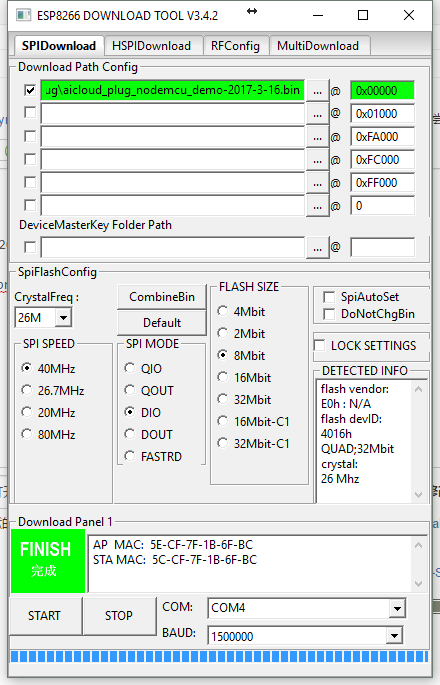The image size is (440, 685).
Task: Click the ESP8266 app icon in title bar
Action: (x=23, y=15)
